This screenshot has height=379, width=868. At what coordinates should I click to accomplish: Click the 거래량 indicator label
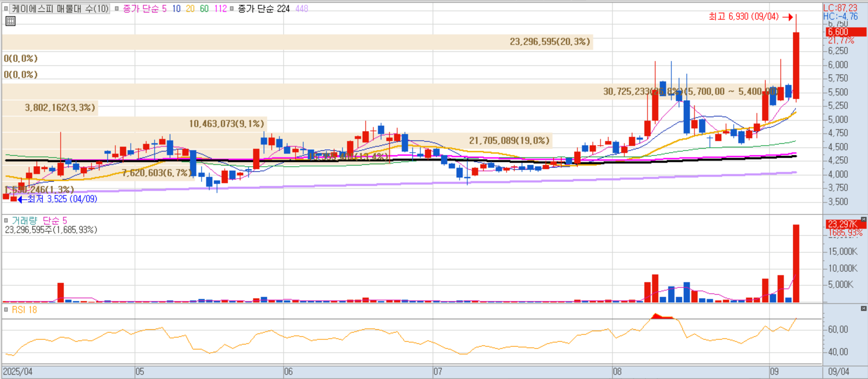pyautogui.click(x=24, y=220)
